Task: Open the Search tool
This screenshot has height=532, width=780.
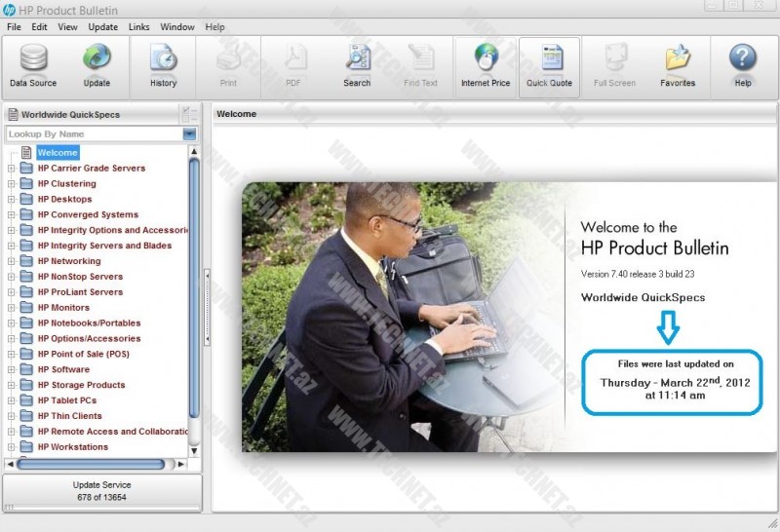Action: tap(357, 66)
